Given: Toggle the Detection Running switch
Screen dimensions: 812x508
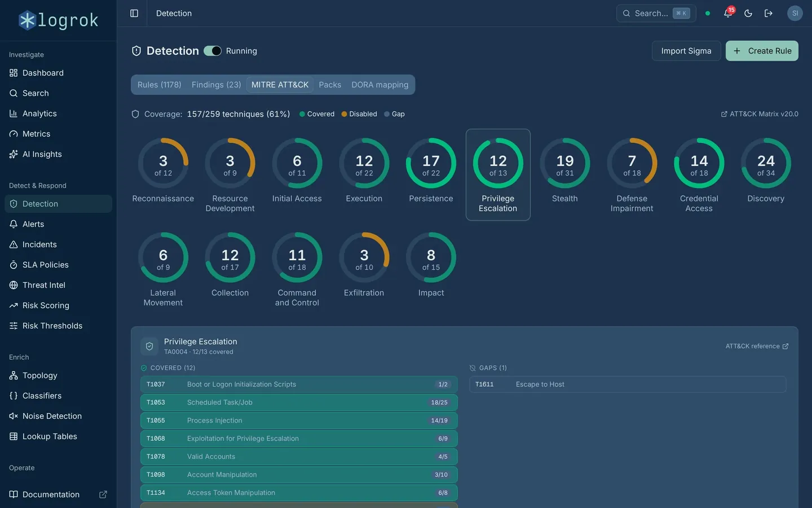Looking at the screenshot, I should (213, 51).
